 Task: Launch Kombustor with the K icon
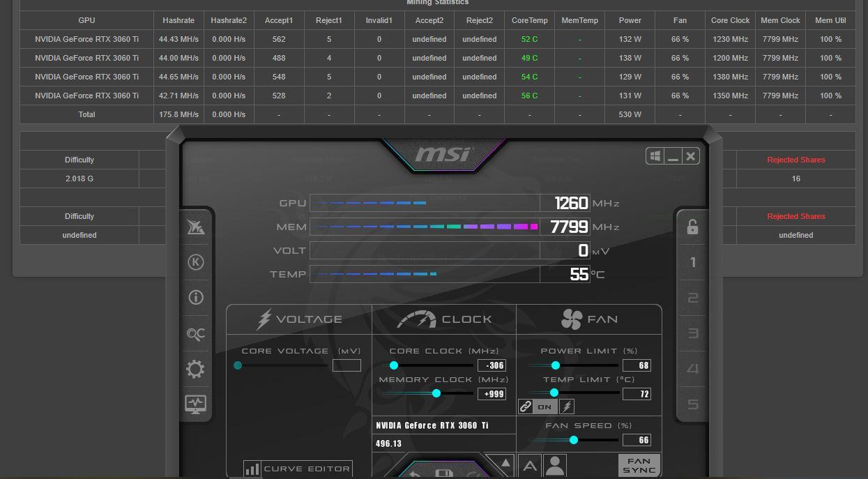(x=196, y=262)
